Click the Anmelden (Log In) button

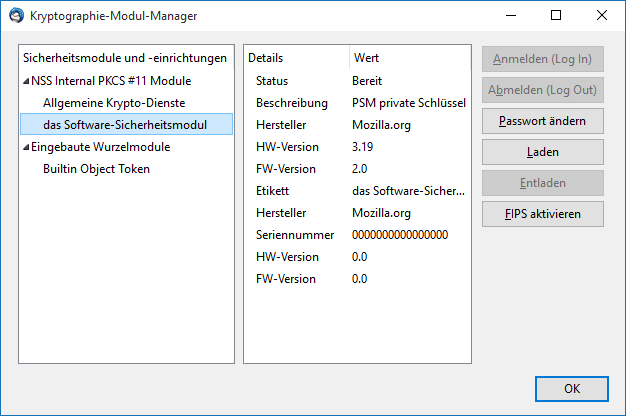(543, 59)
